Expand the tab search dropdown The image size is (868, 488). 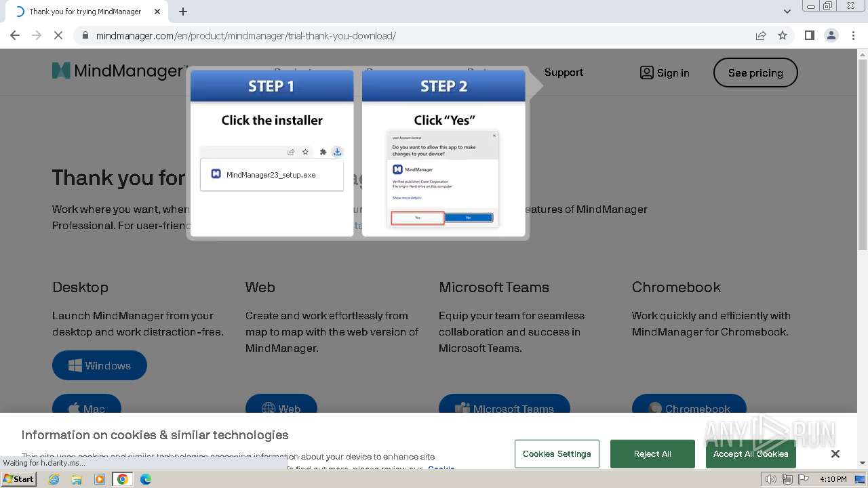[x=787, y=12]
